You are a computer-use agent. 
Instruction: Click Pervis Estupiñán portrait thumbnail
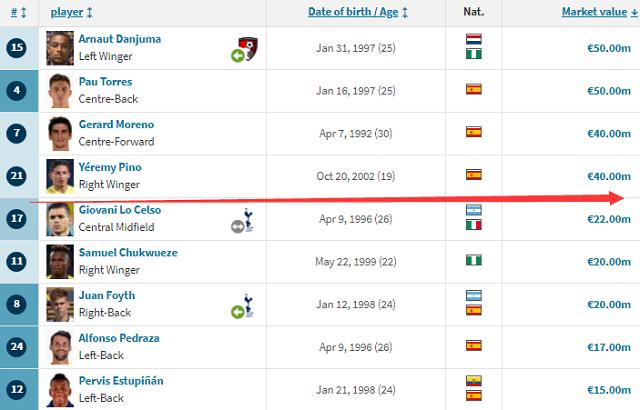click(x=60, y=390)
